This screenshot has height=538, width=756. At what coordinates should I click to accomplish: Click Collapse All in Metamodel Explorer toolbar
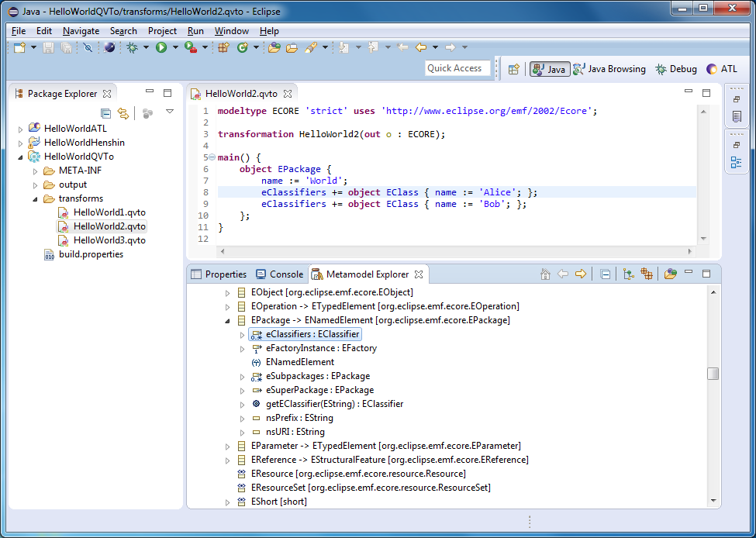click(605, 274)
